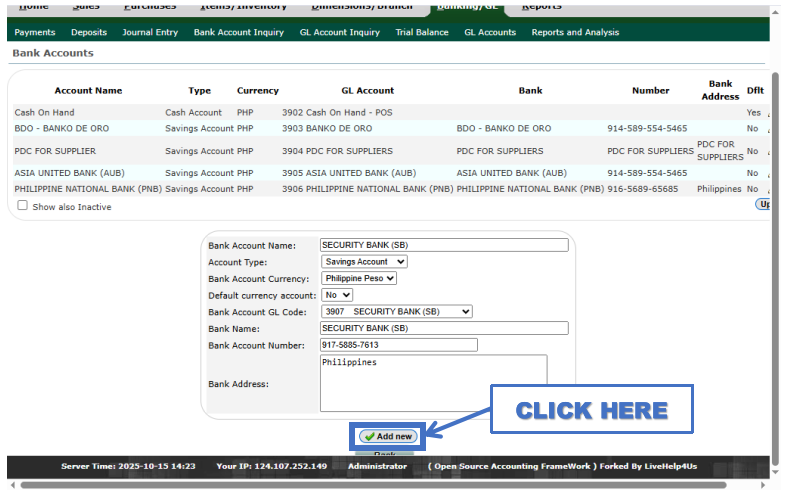The height and width of the screenshot is (500, 791).
Task: Open the Trial Balance menu item
Action: pyautogui.click(x=422, y=32)
